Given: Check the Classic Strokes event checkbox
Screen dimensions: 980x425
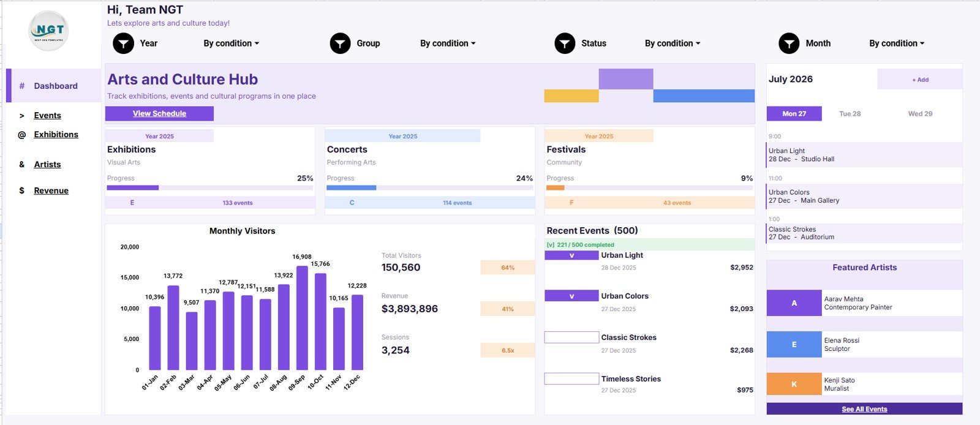Looking at the screenshot, I should click(571, 337).
